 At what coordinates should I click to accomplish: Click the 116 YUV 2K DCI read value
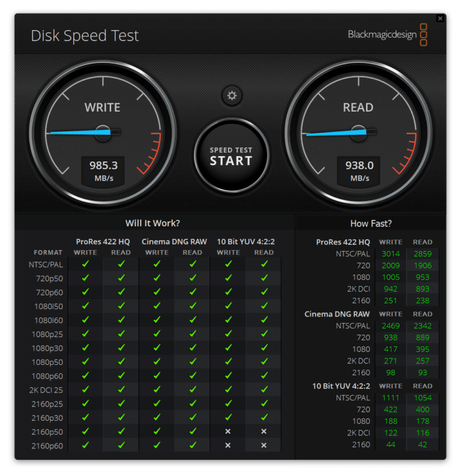pos(423,433)
